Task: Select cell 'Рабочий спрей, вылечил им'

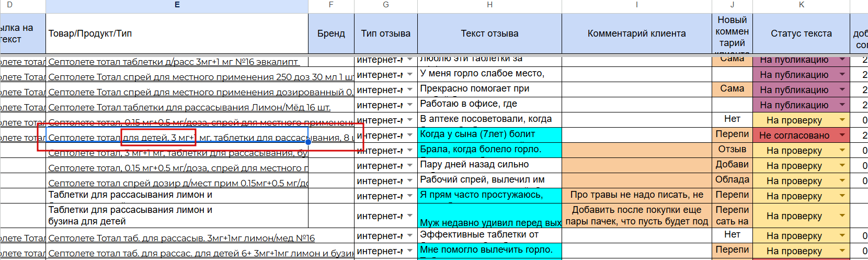Action: click(490, 180)
